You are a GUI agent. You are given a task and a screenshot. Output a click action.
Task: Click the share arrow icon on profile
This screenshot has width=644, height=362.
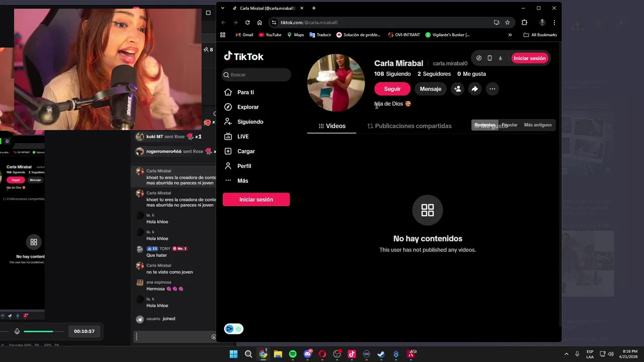click(x=474, y=89)
